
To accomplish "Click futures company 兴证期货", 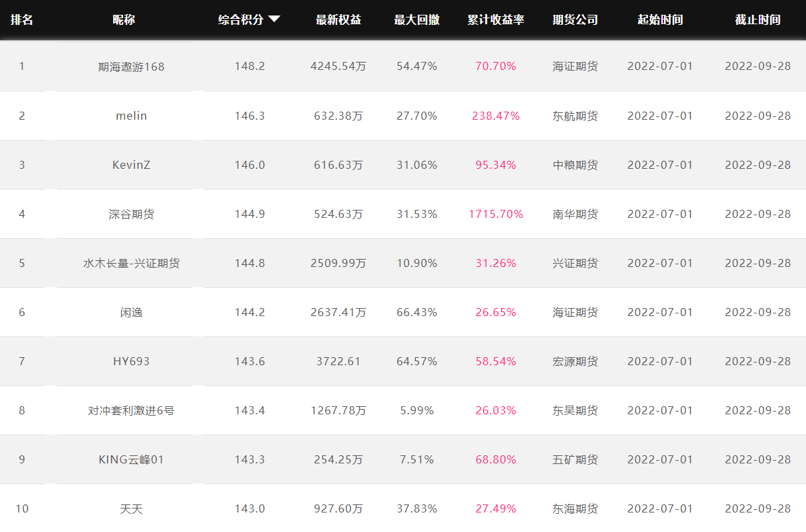I will (575, 263).
